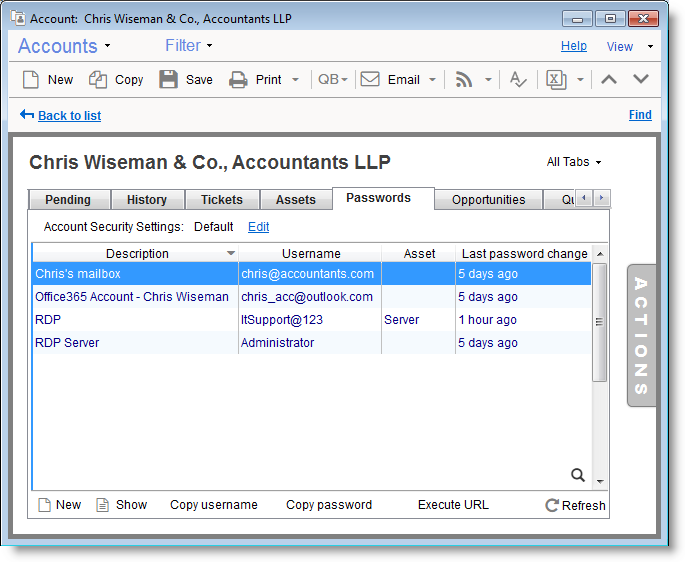This screenshot has height=562, width=685.
Task: Click the search magnifier in password list
Action: pos(577,475)
